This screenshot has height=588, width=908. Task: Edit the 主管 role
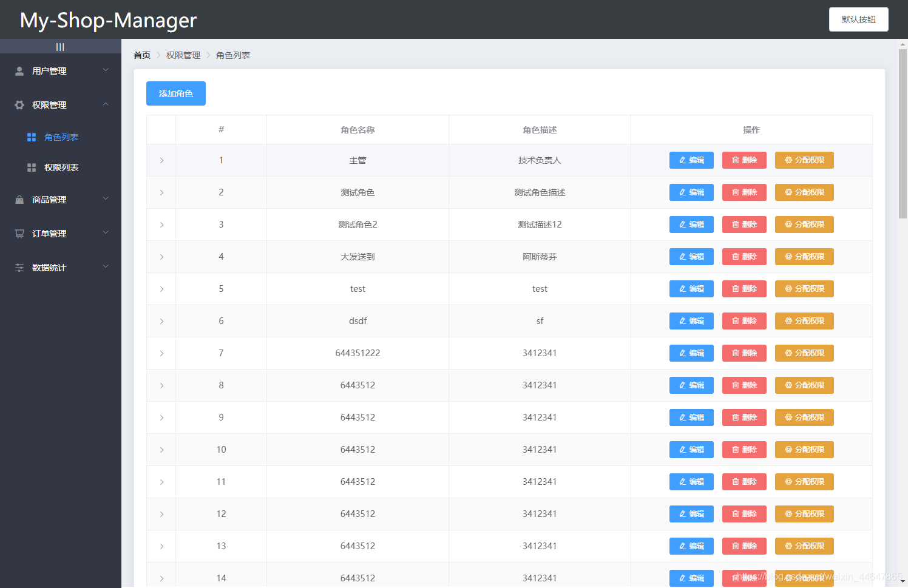point(691,160)
